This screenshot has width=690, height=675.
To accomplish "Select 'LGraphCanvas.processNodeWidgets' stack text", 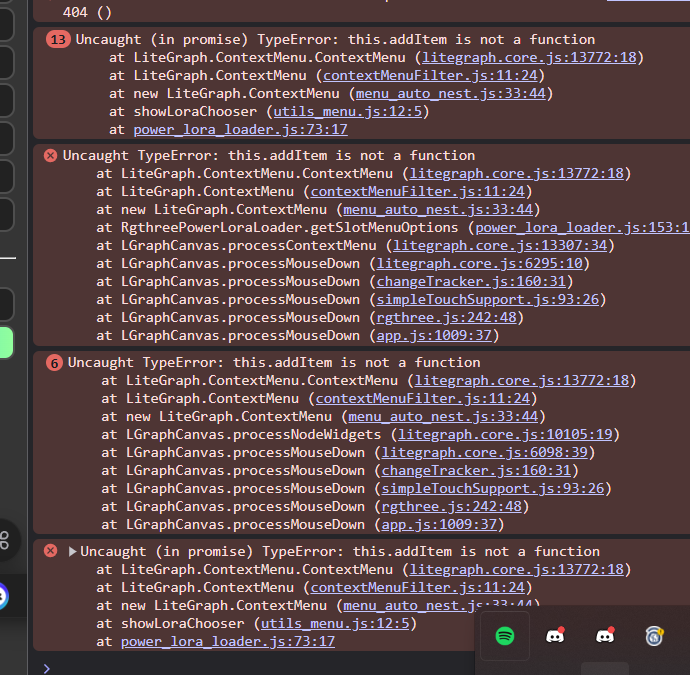I will [x=253, y=435].
